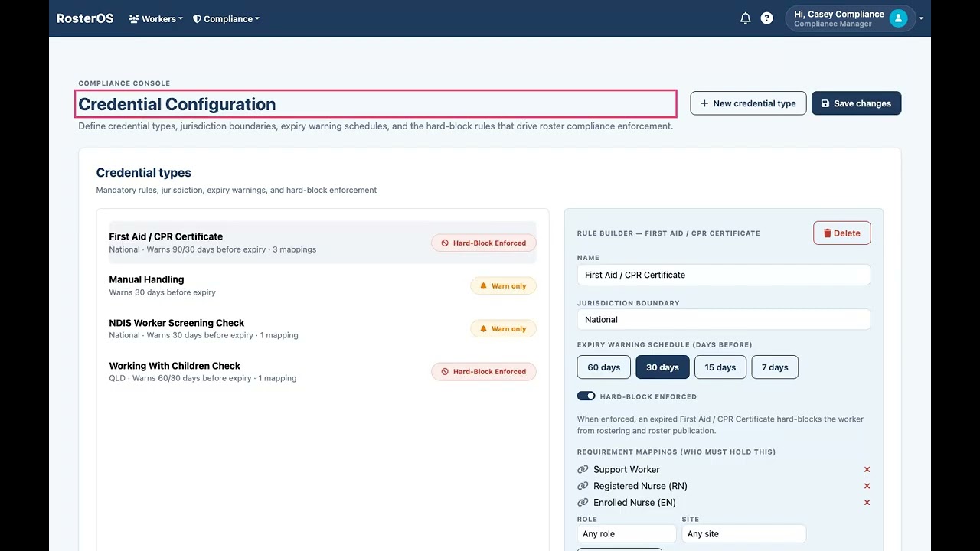980x551 pixels.
Task: Open the help question mark icon
Action: pyautogui.click(x=766, y=18)
